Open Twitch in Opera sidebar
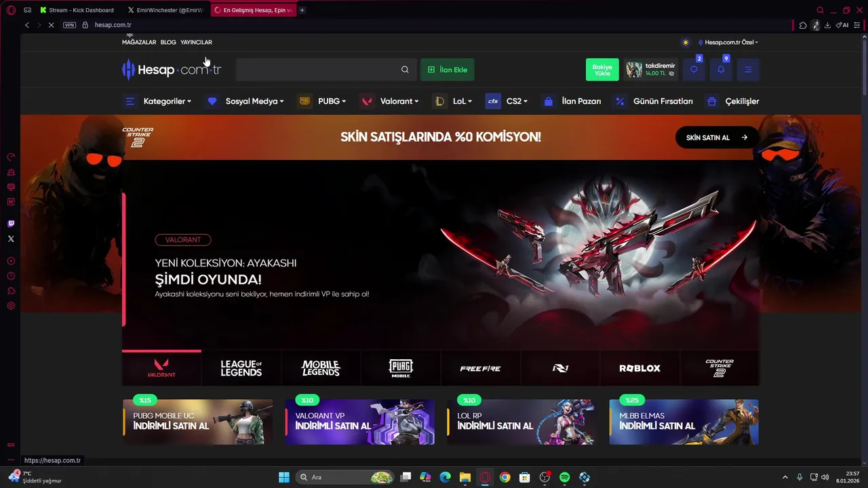This screenshot has height=488, width=868. click(11, 224)
